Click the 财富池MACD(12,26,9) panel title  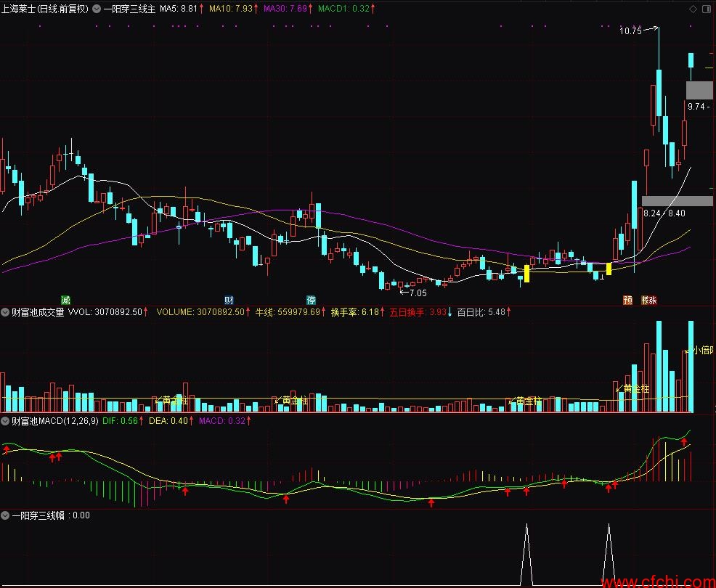tap(54, 421)
